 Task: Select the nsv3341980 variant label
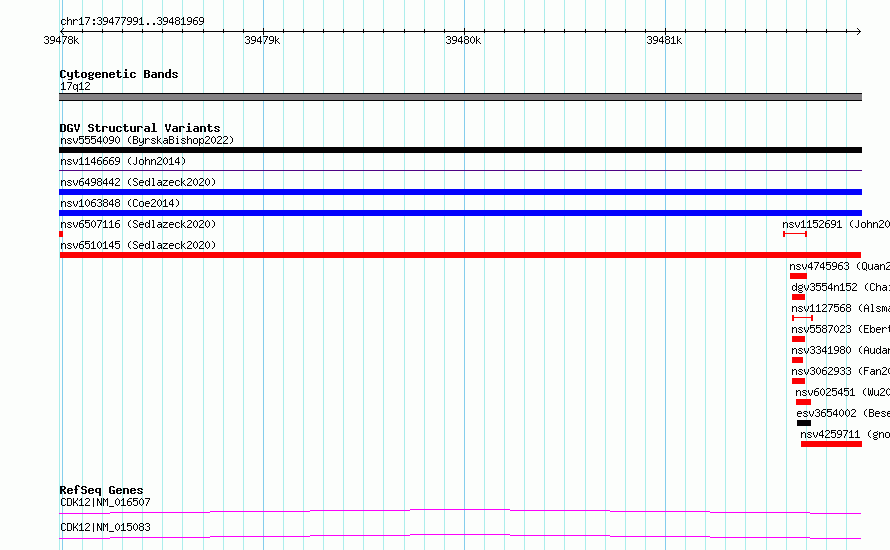[840, 350]
